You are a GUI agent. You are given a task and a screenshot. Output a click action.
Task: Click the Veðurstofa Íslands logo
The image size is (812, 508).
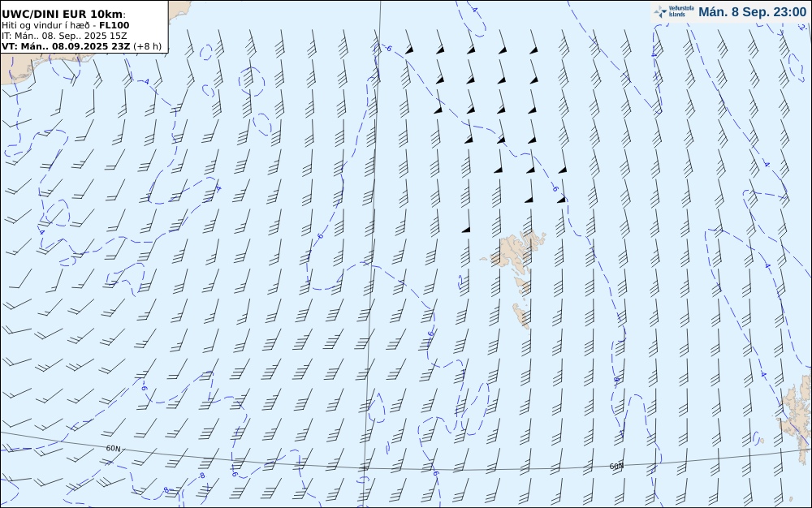click(674, 12)
